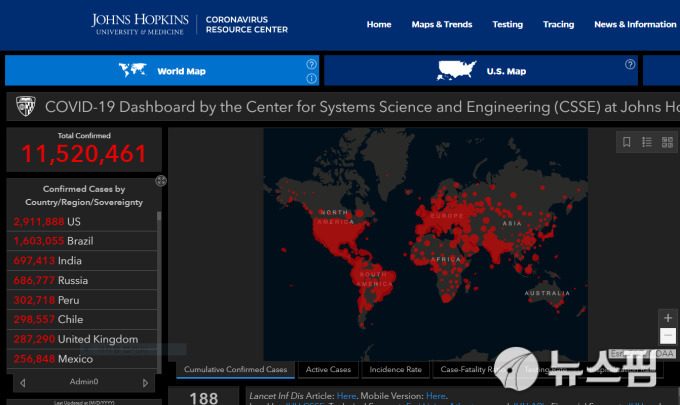
Task: Go to next Admin level with right arrow
Action: coord(145,382)
